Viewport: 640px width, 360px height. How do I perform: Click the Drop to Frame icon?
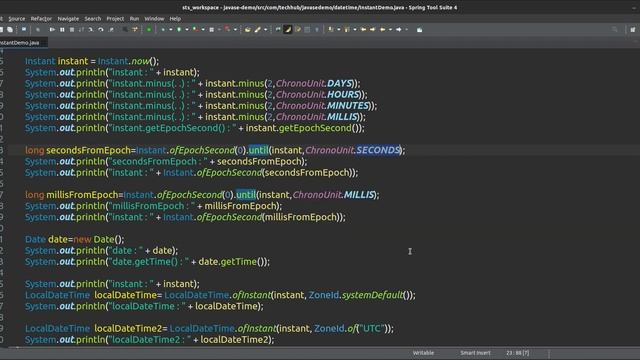[125, 29]
